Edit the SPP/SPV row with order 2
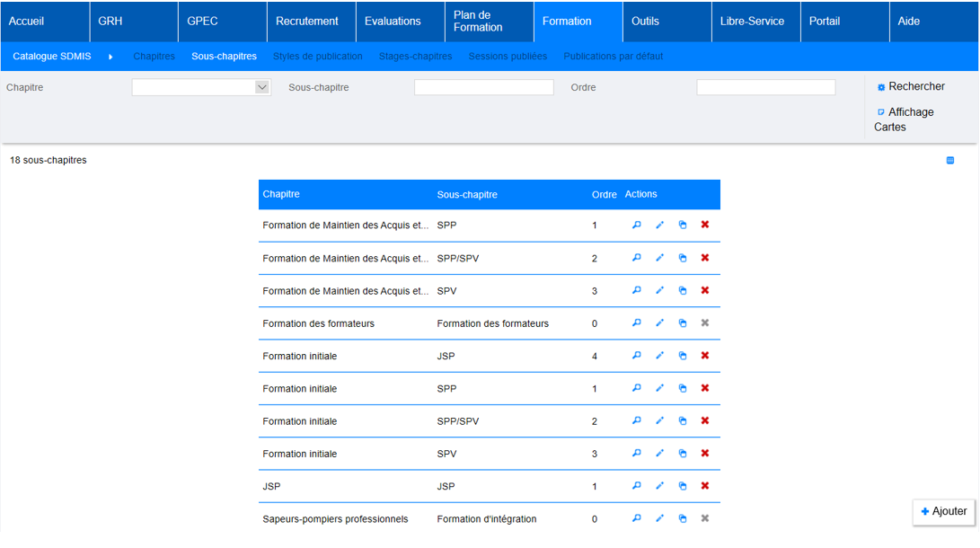980x548 pixels. [659, 258]
